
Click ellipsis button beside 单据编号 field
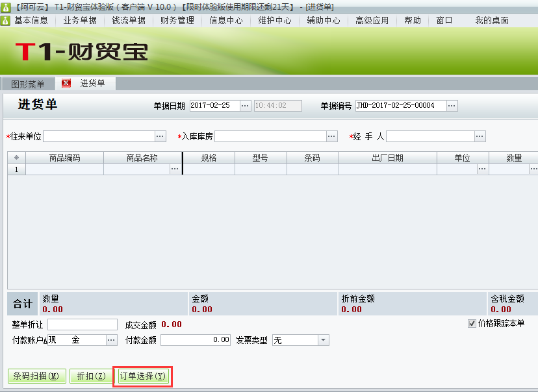[452, 106]
